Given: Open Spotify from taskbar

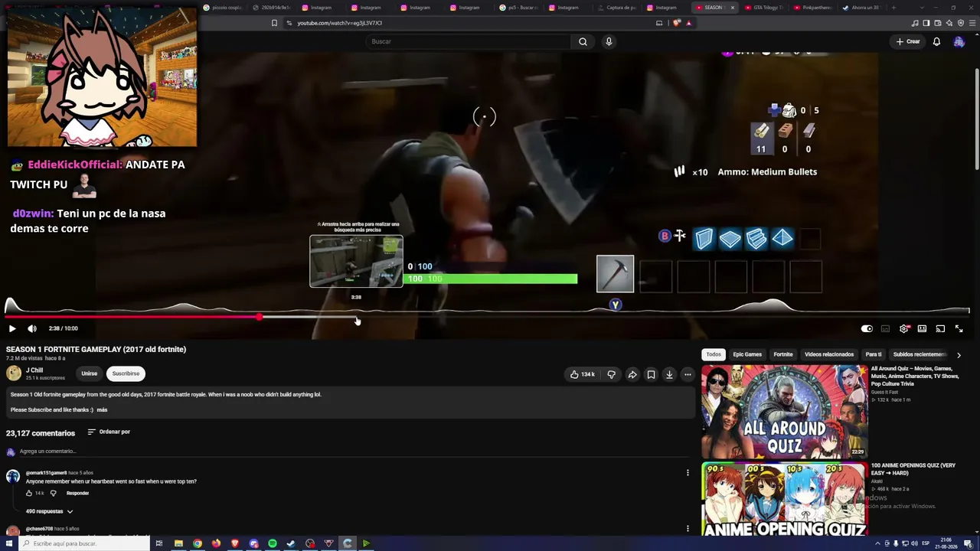Looking at the screenshot, I should tap(273, 543).
